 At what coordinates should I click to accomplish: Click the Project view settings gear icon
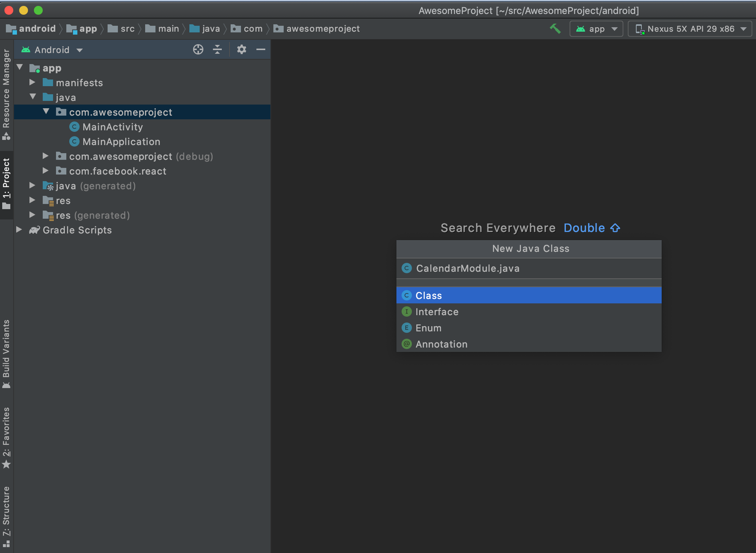coord(241,49)
